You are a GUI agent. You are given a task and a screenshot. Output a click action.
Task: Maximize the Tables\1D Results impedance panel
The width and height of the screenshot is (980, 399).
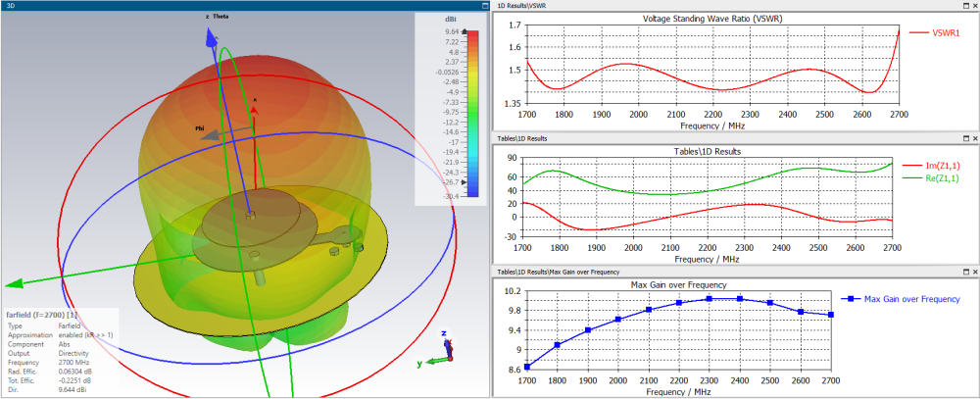coord(966,138)
